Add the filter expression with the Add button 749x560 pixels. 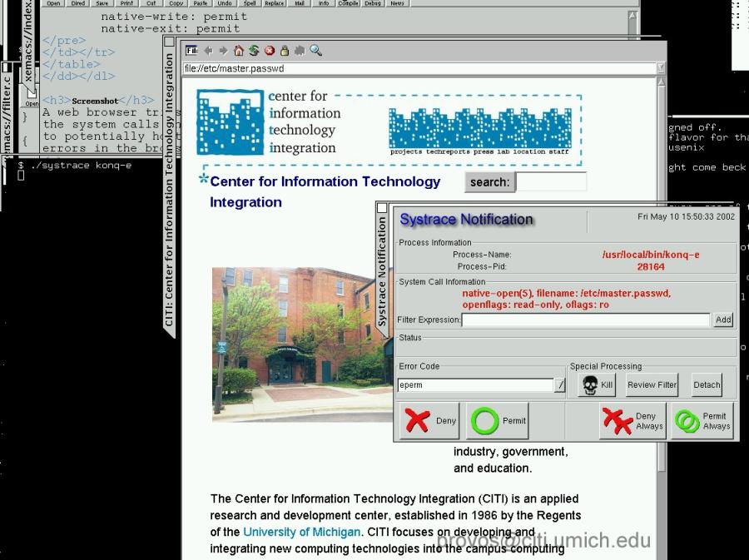(722, 320)
